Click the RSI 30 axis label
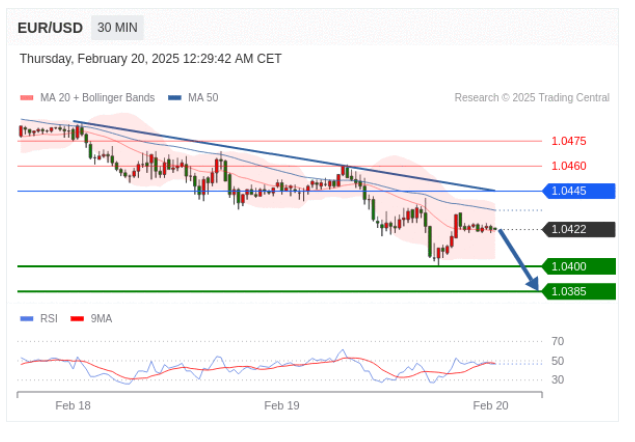The image size is (635, 442). pos(558,380)
